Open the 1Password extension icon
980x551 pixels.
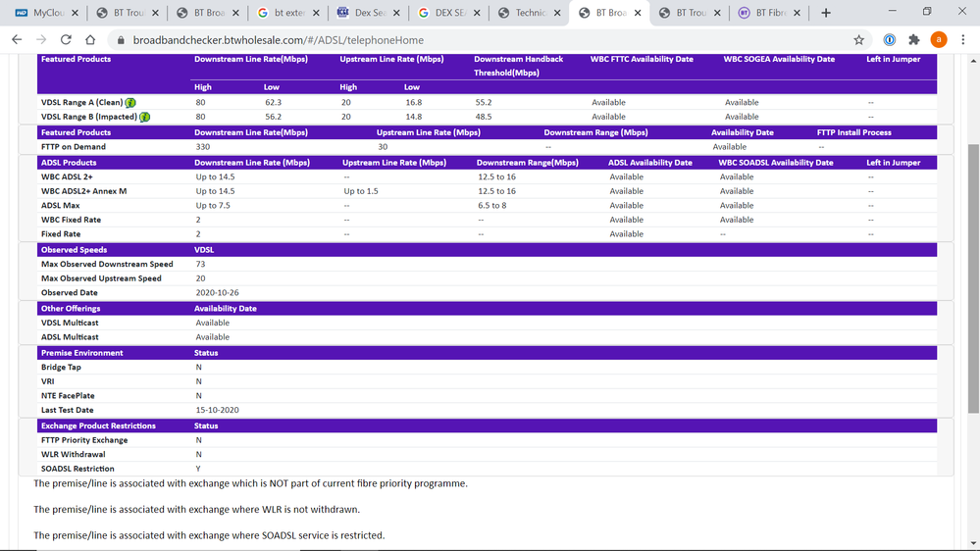coord(889,40)
